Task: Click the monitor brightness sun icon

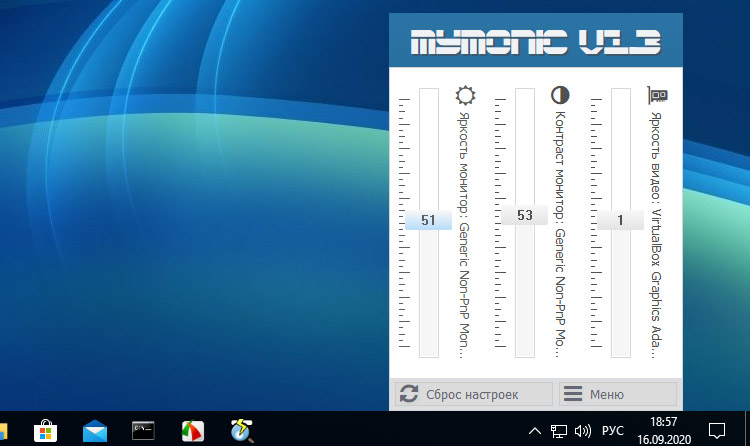Action: (x=465, y=95)
